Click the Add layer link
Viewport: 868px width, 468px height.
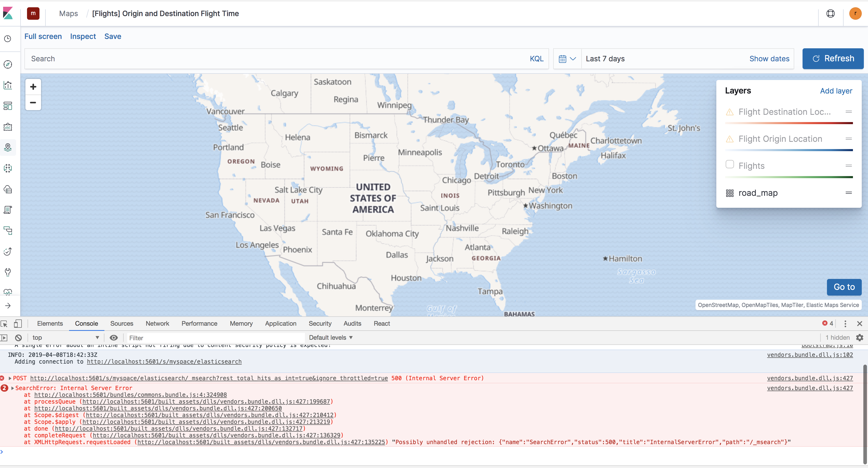pos(836,91)
